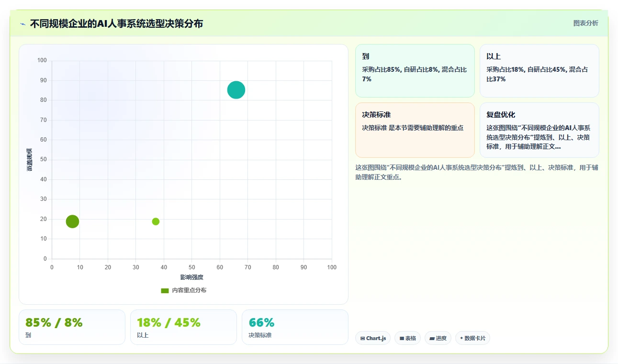Click the lightning icon beside the title
618x364 pixels.
[x=22, y=24]
